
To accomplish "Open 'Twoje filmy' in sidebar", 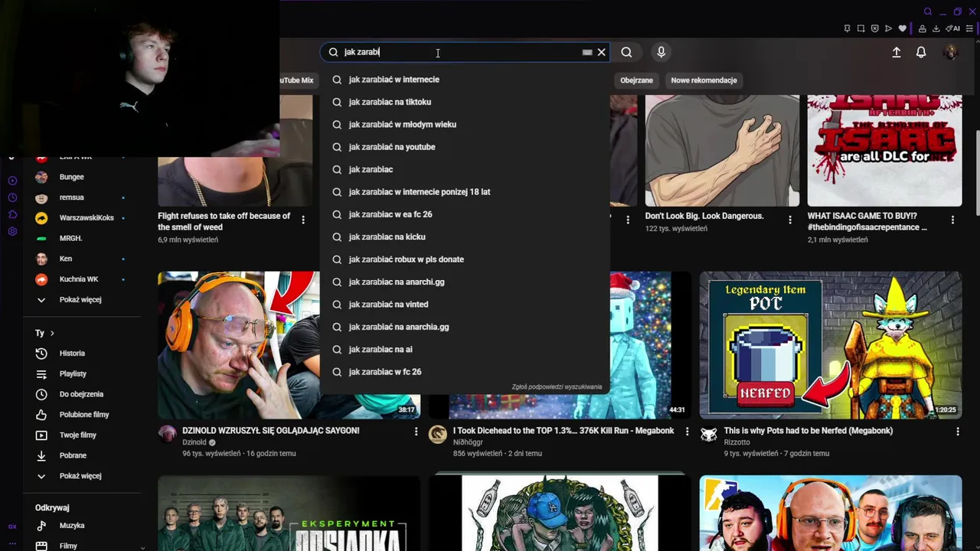I will (83, 435).
